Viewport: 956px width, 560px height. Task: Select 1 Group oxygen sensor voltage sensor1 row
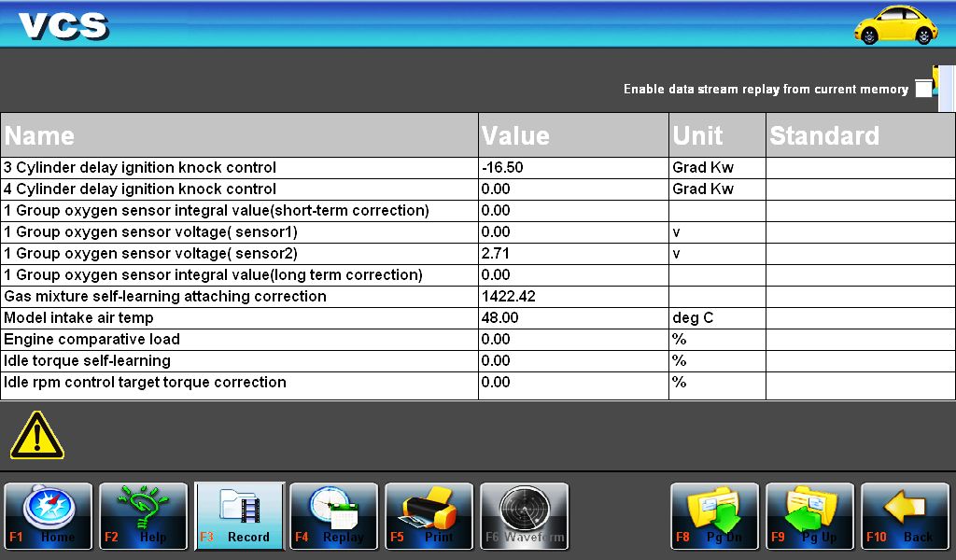[x=478, y=232]
